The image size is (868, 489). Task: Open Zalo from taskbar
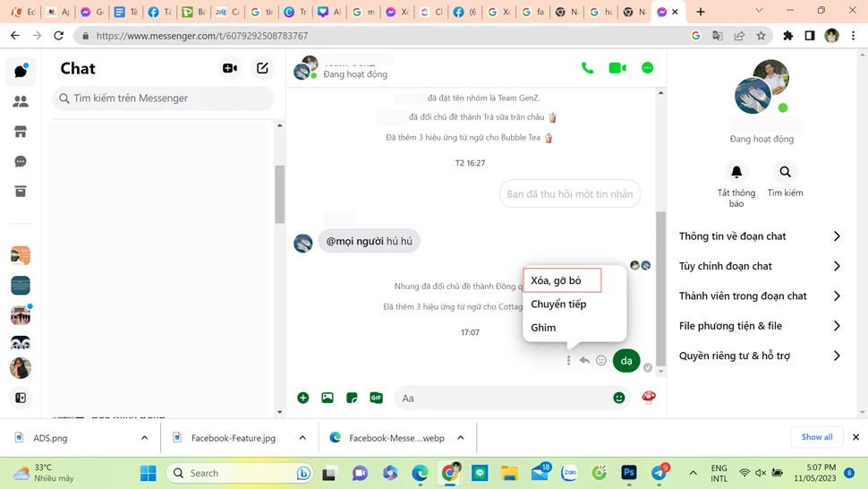(569, 472)
